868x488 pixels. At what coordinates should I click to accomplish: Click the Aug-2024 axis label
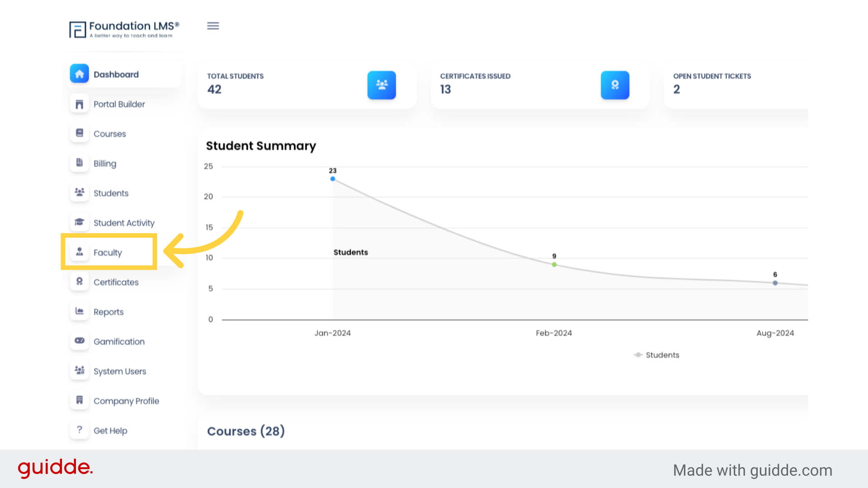tap(775, 333)
